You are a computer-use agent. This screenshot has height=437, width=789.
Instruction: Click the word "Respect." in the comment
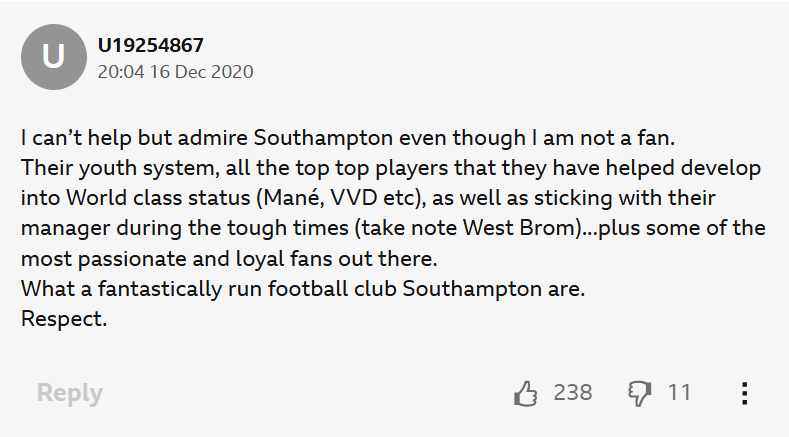[x=63, y=321]
